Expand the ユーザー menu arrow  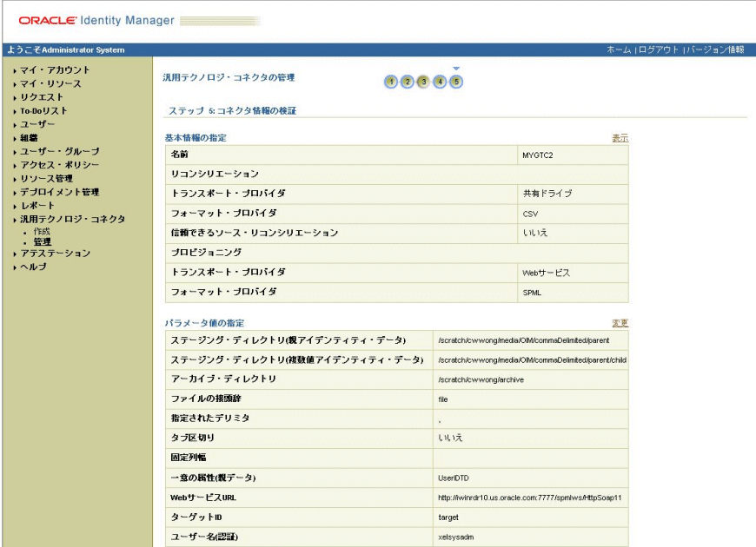tap(15, 125)
